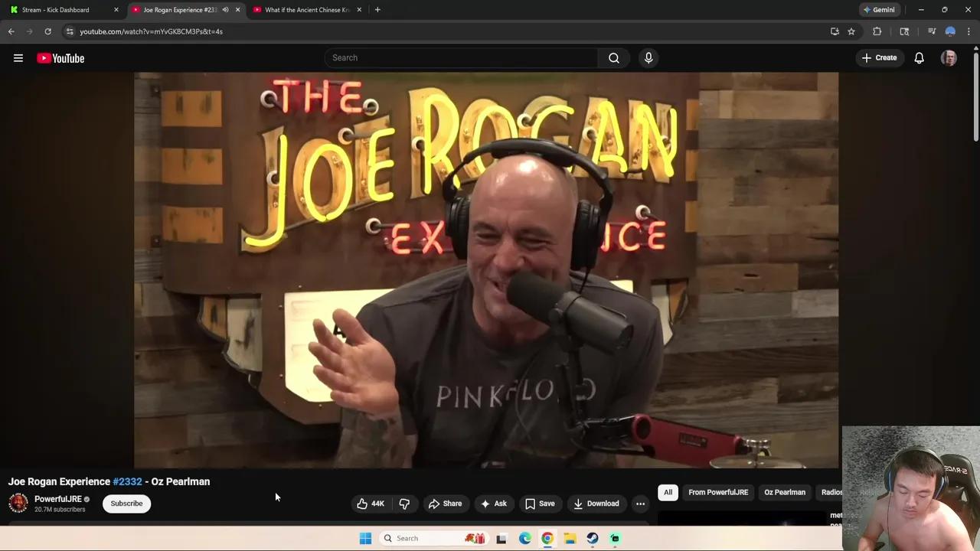
Task: Start voice search with the microphone icon
Action: pos(648,58)
